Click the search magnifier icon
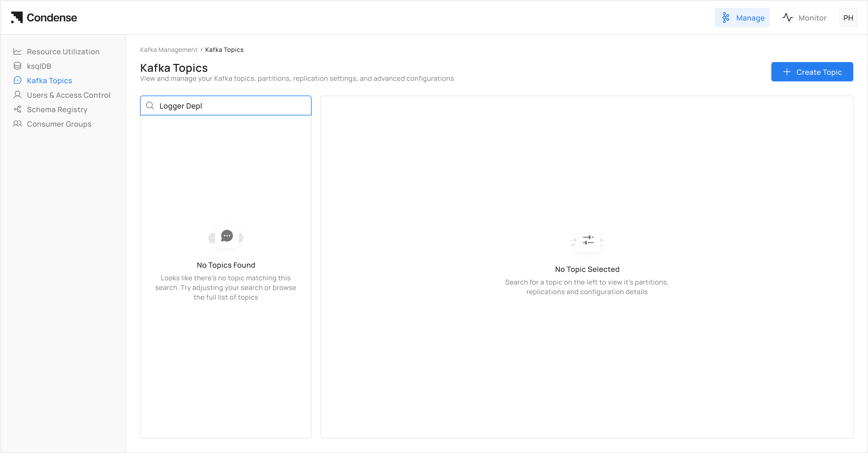Image resolution: width=868 pixels, height=453 pixels. [x=150, y=105]
